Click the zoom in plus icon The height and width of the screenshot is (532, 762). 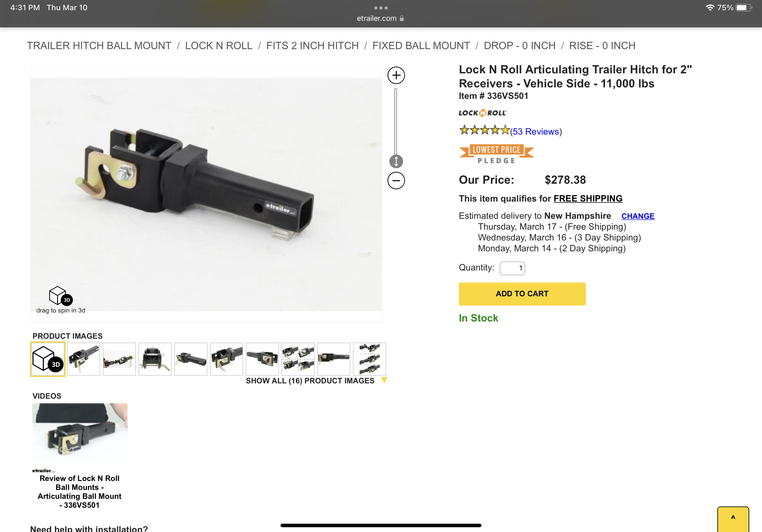pos(396,75)
